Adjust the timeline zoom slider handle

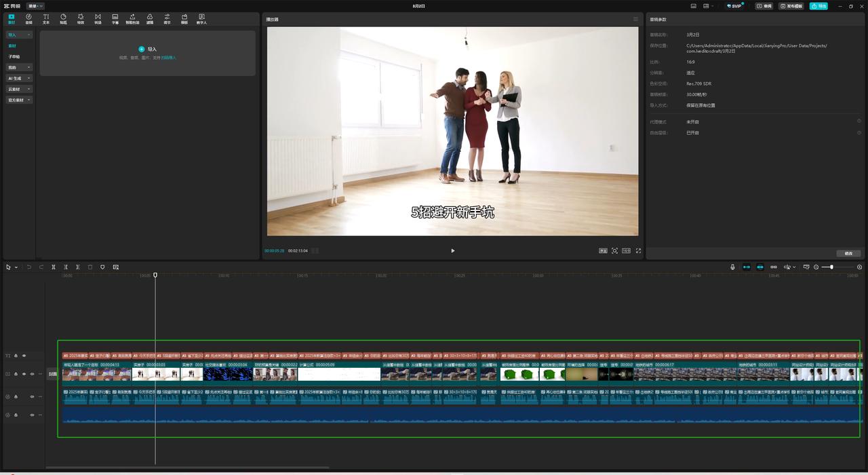(831, 267)
